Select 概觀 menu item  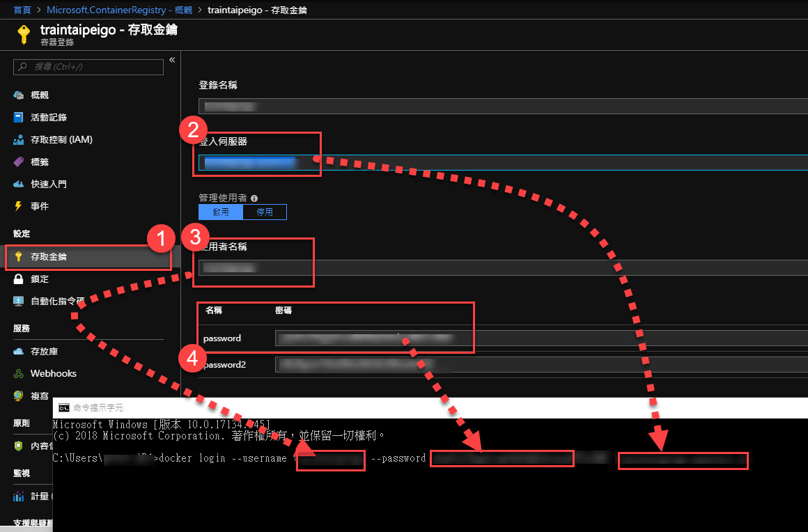40,95
